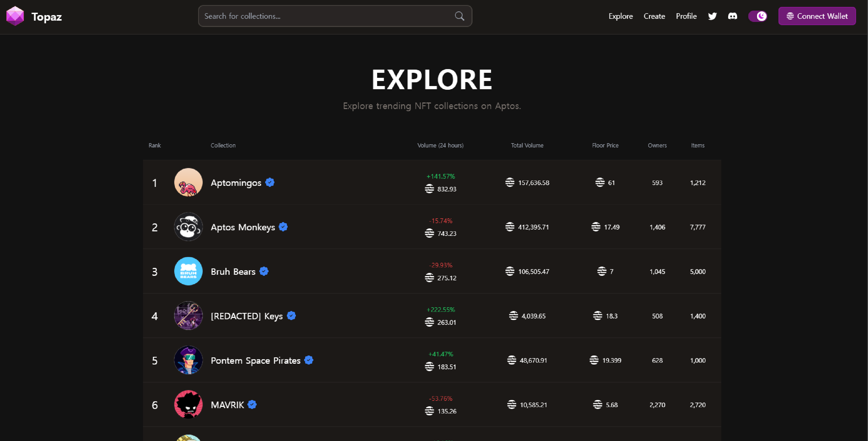The image size is (868, 441).
Task: Click Aptos coin icon beside 19.399
Action: (x=594, y=360)
